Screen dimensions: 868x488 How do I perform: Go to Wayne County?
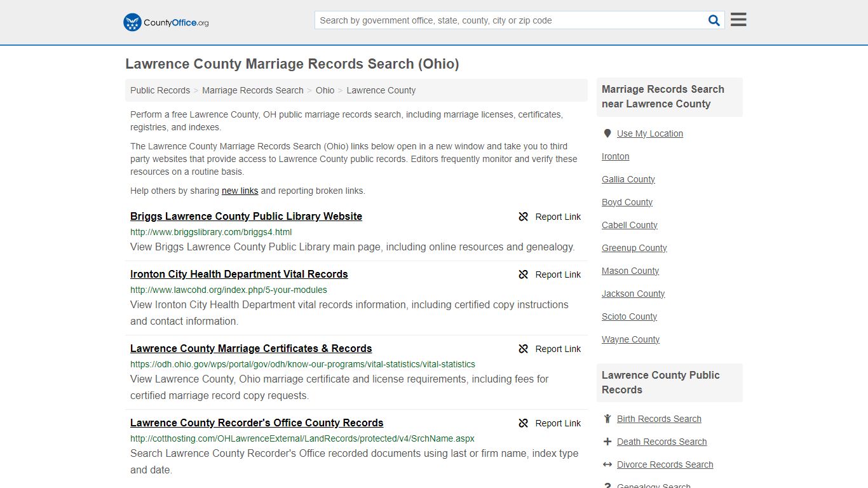click(630, 339)
